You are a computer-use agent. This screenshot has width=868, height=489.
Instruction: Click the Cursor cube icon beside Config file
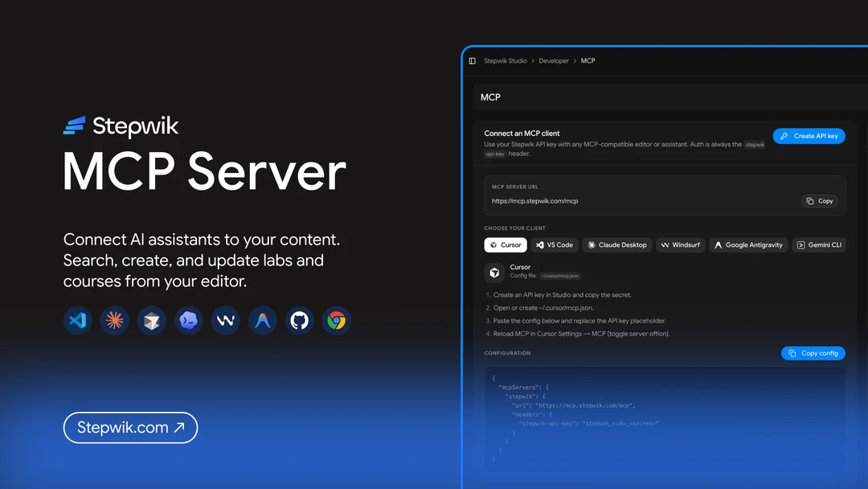point(494,272)
